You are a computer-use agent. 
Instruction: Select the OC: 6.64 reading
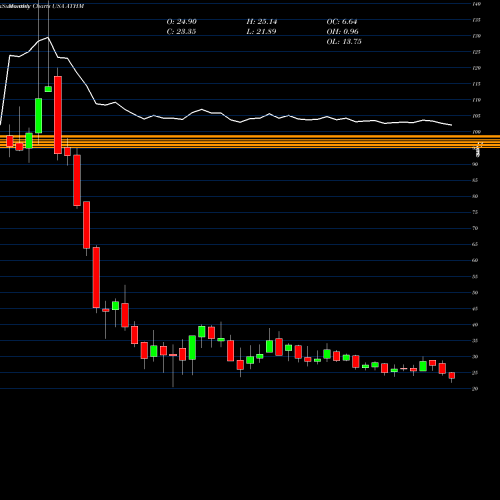click(342, 22)
